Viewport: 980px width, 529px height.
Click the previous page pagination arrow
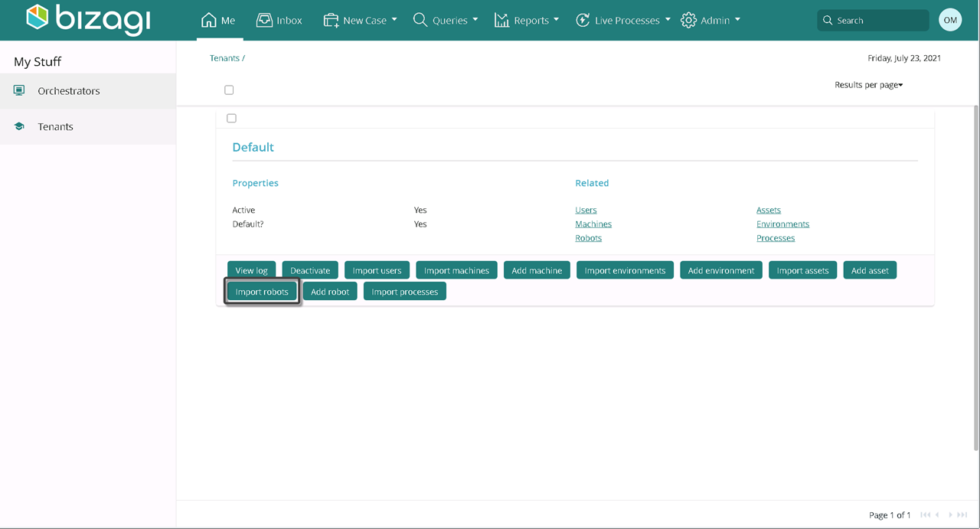point(937,515)
